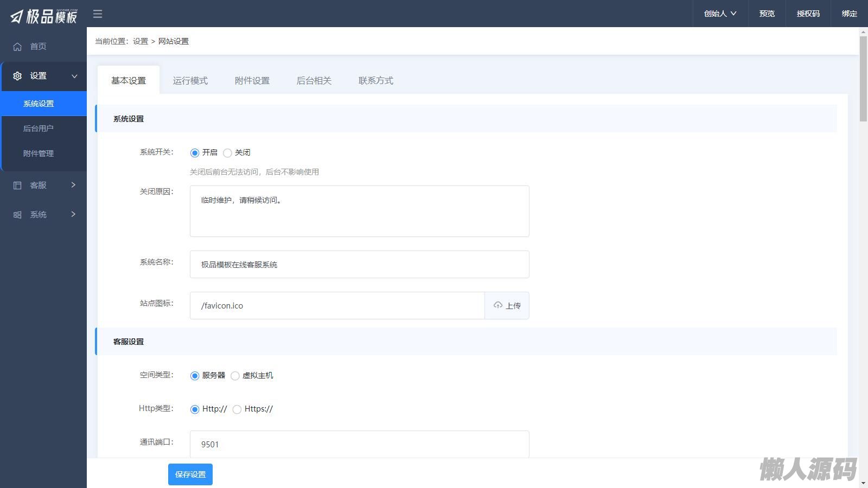Click the hamburger menu collapse icon
The width and height of the screenshot is (868, 488).
[98, 14]
